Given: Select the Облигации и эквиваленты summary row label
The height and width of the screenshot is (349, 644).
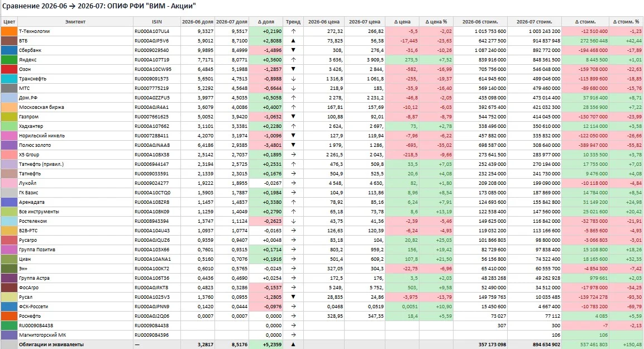Looking at the screenshot, I should [x=51, y=345].
